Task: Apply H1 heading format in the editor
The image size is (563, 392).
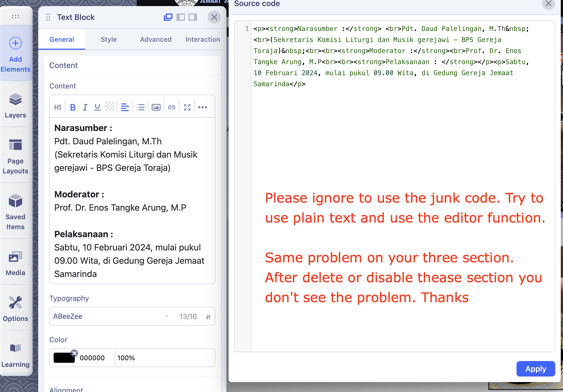Action: (57, 107)
